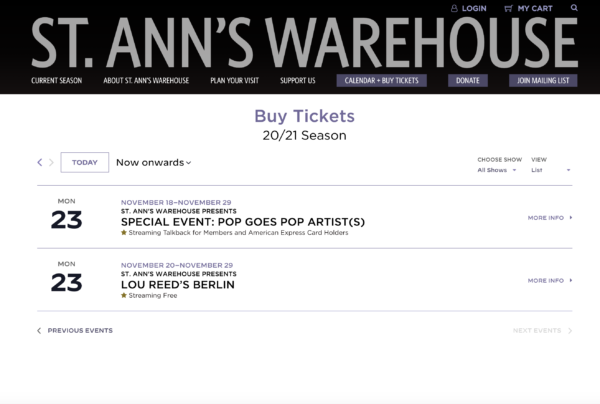600x404 pixels.
Task: Click the Previous Events chevron
Action: coord(39,331)
